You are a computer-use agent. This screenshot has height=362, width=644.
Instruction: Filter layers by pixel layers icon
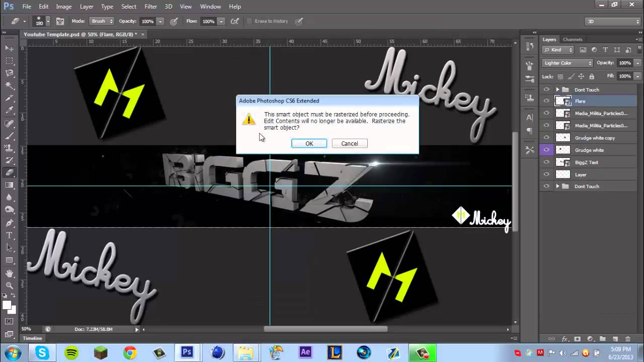583,50
